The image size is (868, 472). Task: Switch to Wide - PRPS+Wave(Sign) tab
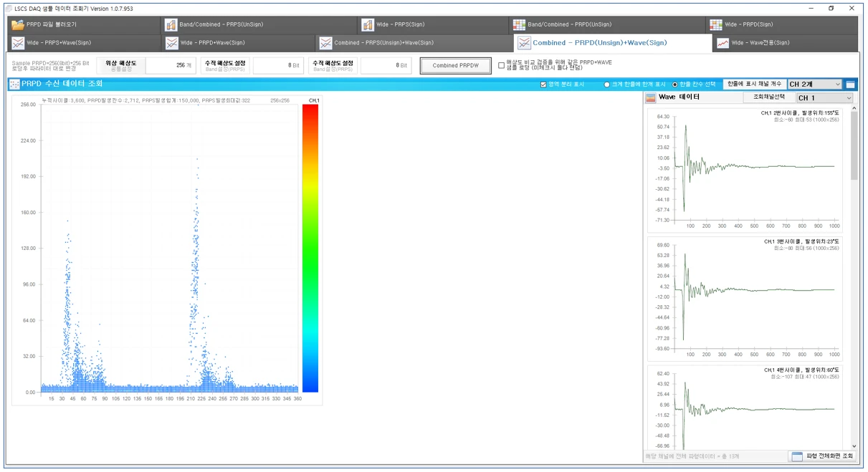[83, 43]
